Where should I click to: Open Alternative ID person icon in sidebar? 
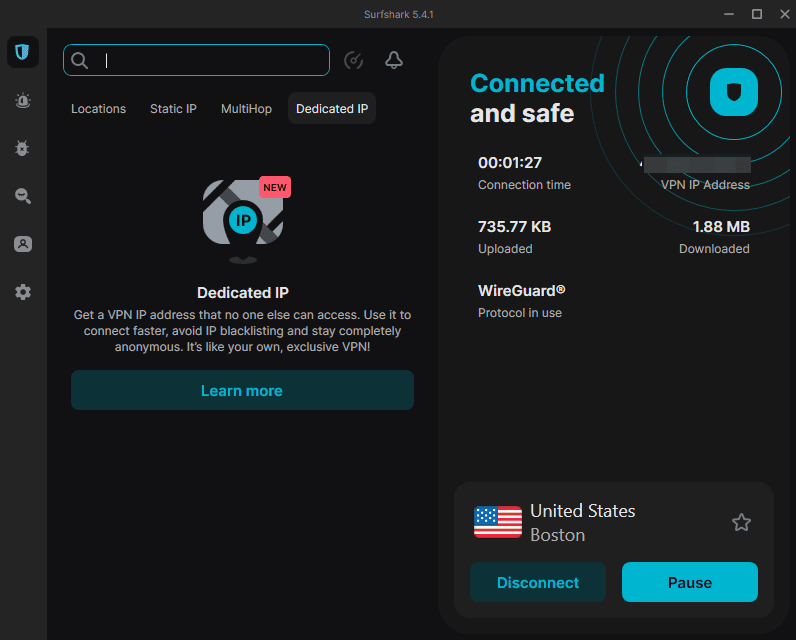[22, 244]
